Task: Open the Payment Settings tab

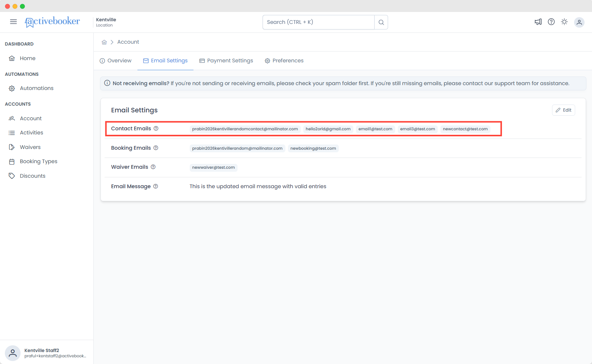Action: coord(226,60)
